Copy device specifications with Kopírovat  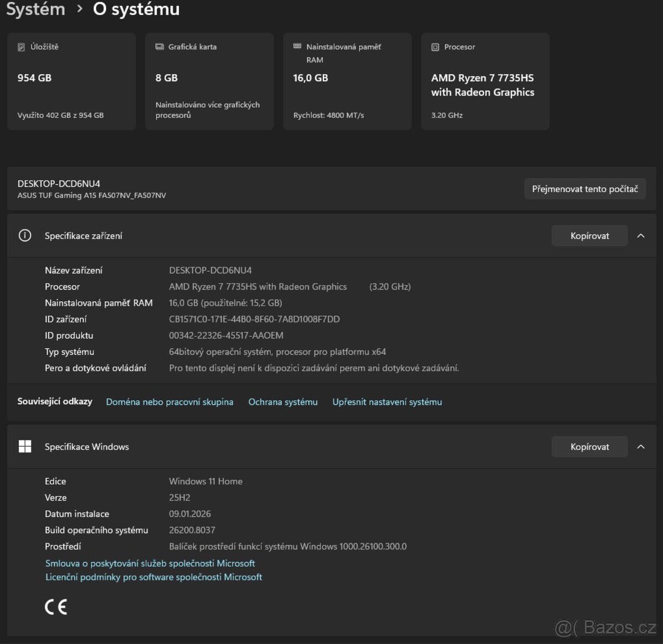click(590, 236)
